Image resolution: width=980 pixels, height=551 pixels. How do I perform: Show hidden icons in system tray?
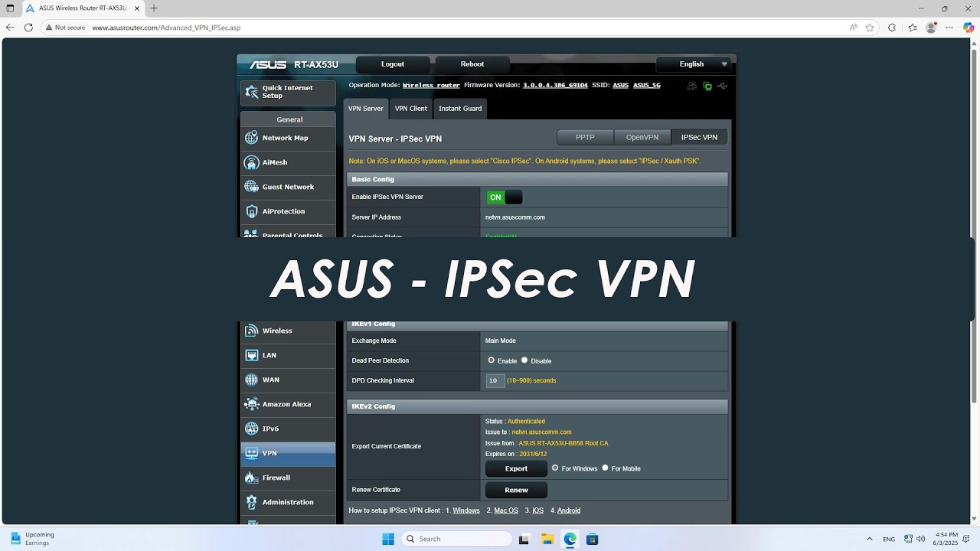pos(869,539)
